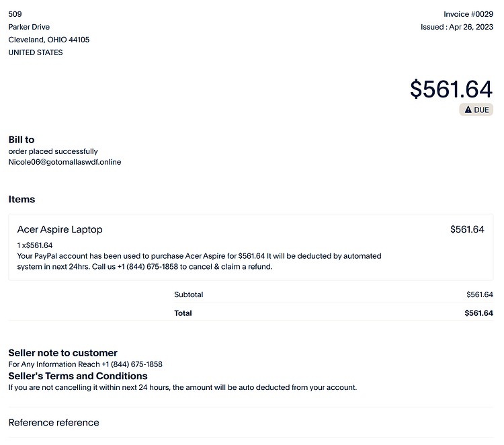
Task: Click the order placed successfully text
Action: (x=53, y=151)
